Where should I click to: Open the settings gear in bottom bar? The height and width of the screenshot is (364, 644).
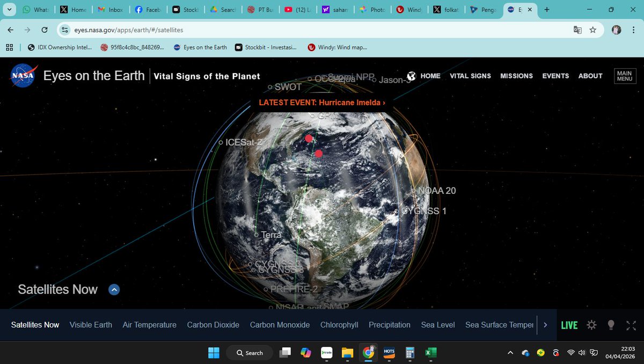pyautogui.click(x=591, y=325)
